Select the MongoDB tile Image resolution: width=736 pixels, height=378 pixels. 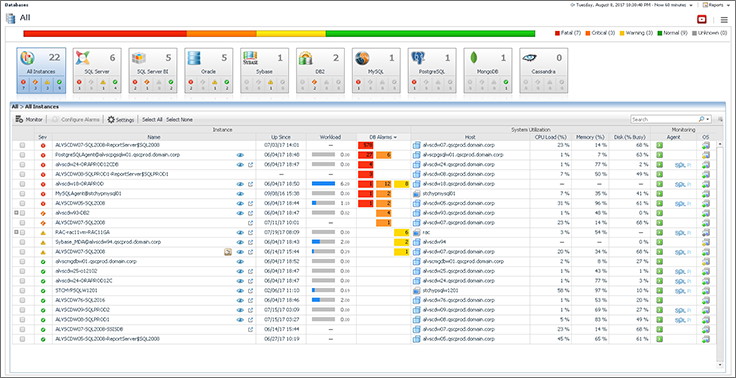488,71
